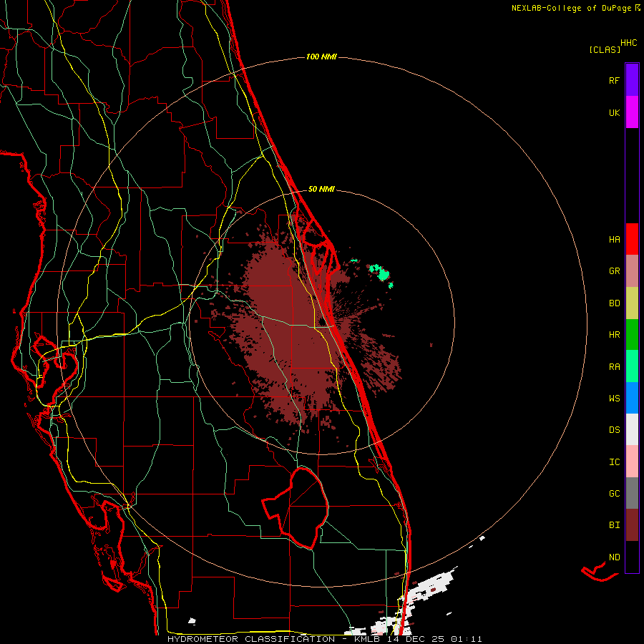Click the IC legend label

(x=614, y=462)
